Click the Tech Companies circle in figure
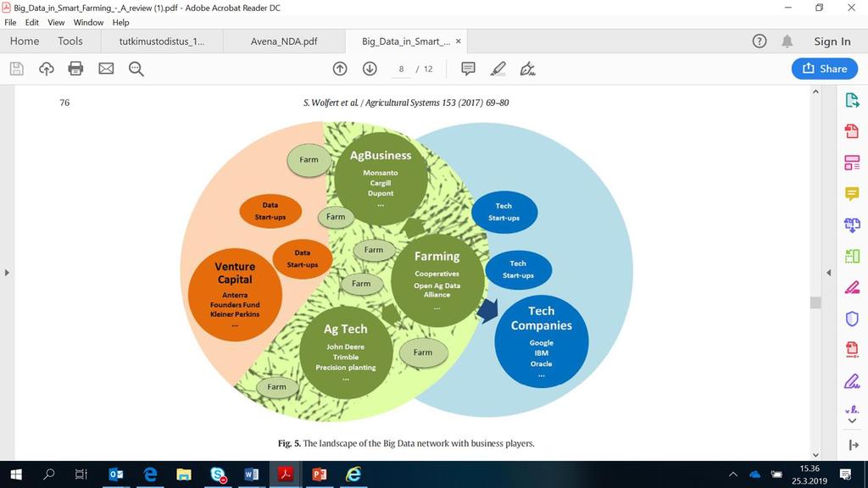 point(542,341)
